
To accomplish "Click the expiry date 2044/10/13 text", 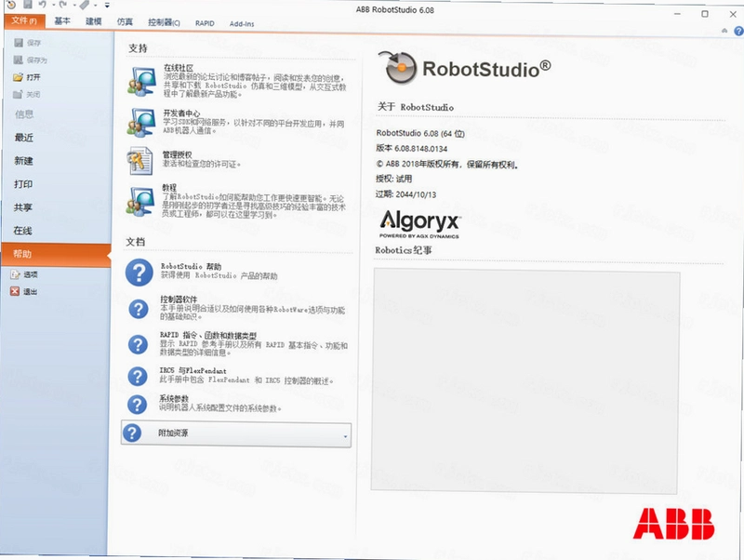I will (416, 194).
